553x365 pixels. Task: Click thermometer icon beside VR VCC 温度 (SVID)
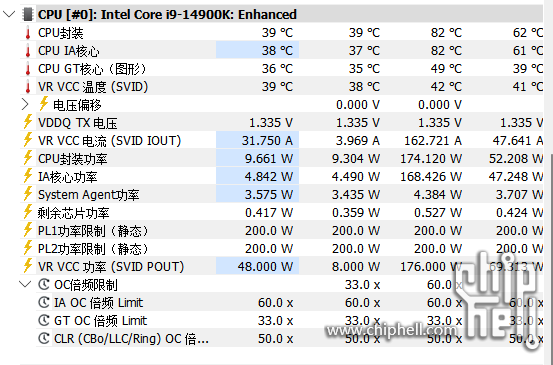pos(28,87)
